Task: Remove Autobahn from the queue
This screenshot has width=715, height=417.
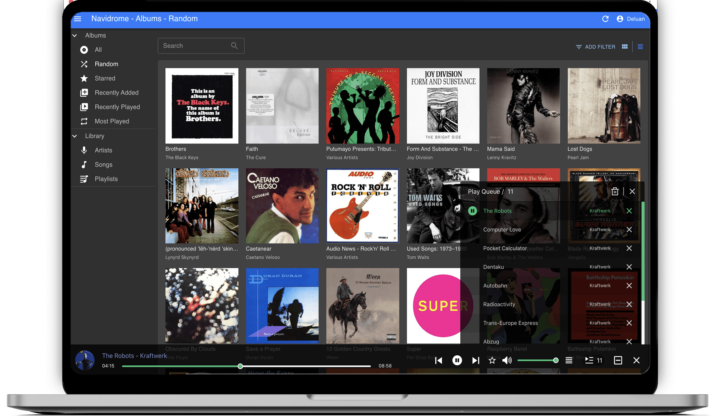Action: (x=629, y=286)
